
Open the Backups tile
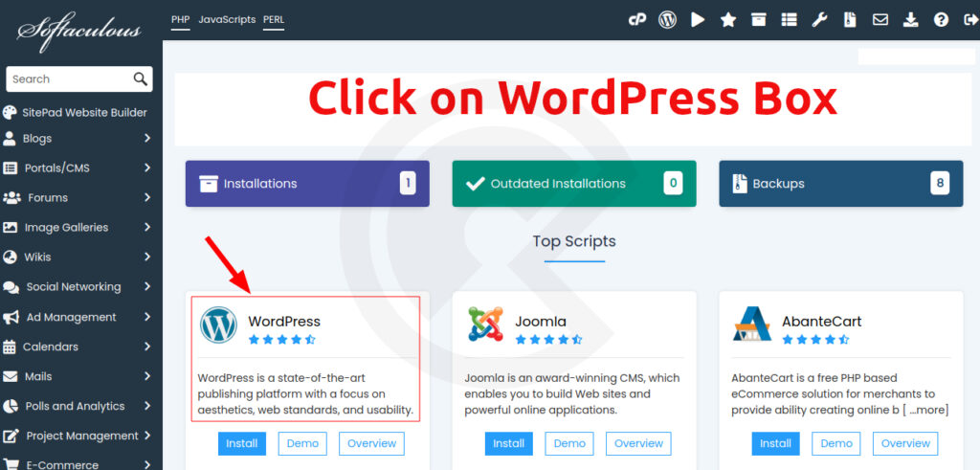[840, 184]
